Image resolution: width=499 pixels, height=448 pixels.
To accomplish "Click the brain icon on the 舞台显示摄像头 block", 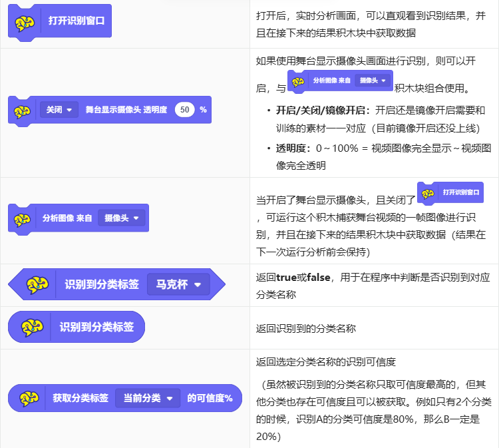I will (23, 110).
